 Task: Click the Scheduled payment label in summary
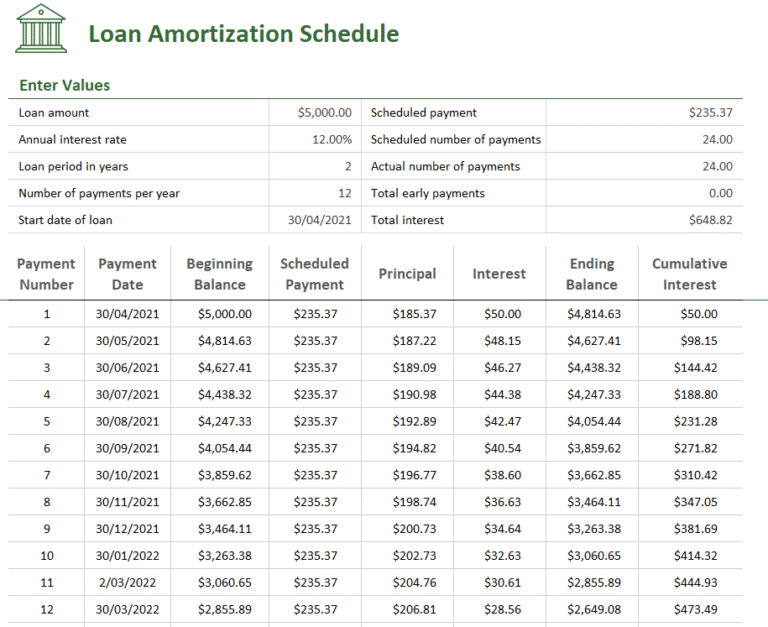pos(423,113)
